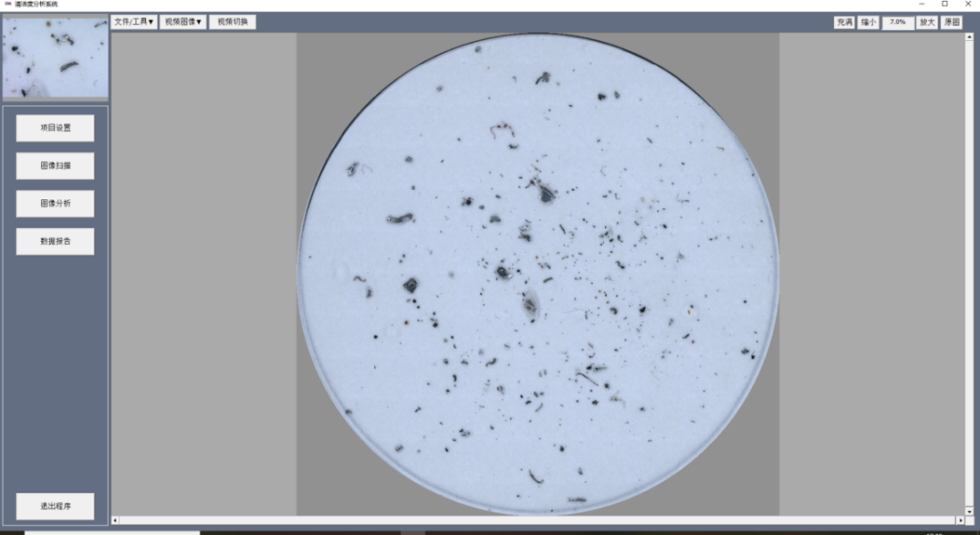Screen dimensions: 980x535
Task: Maximize the application window
Action: [x=945, y=4]
